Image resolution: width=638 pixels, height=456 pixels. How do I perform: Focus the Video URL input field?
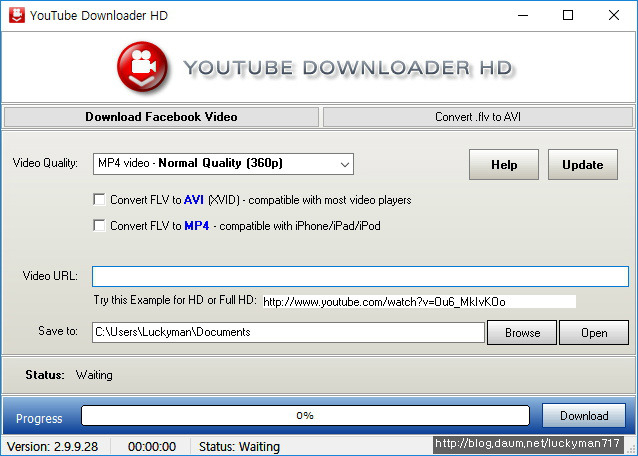click(360, 276)
